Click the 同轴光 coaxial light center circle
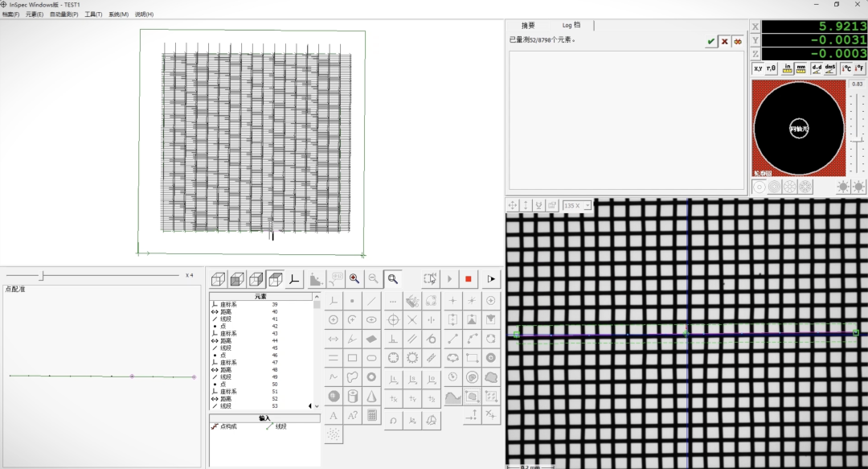This screenshot has height=469, width=868. (x=799, y=129)
